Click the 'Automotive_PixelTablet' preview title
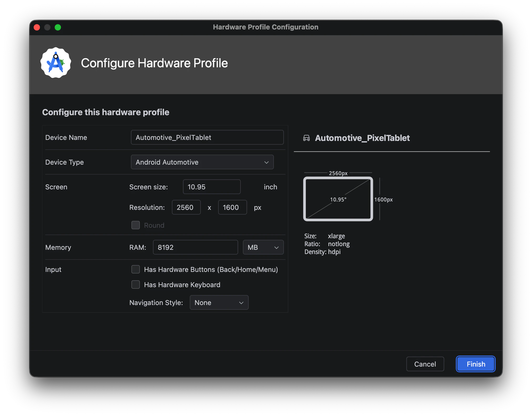 point(362,138)
